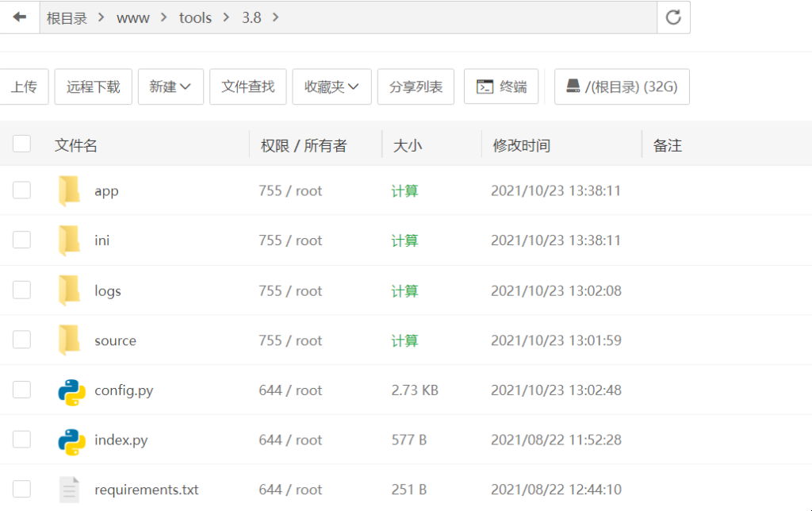Check the checkbox beside config.py
The height and width of the screenshot is (511, 812).
[21, 390]
